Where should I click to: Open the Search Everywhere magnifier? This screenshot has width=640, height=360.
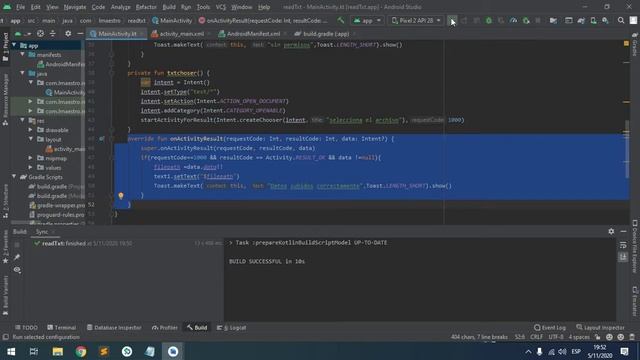pos(621,20)
